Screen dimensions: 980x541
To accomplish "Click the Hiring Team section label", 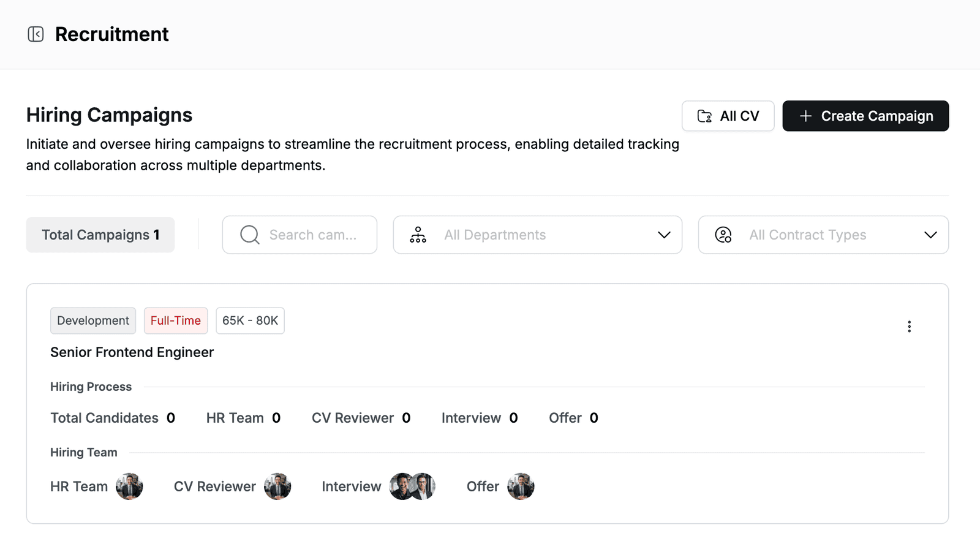I will tap(84, 452).
